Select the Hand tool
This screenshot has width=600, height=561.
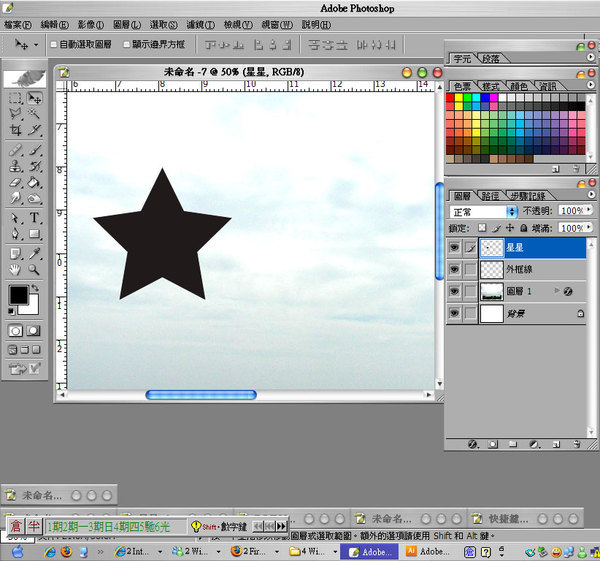point(16,269)
